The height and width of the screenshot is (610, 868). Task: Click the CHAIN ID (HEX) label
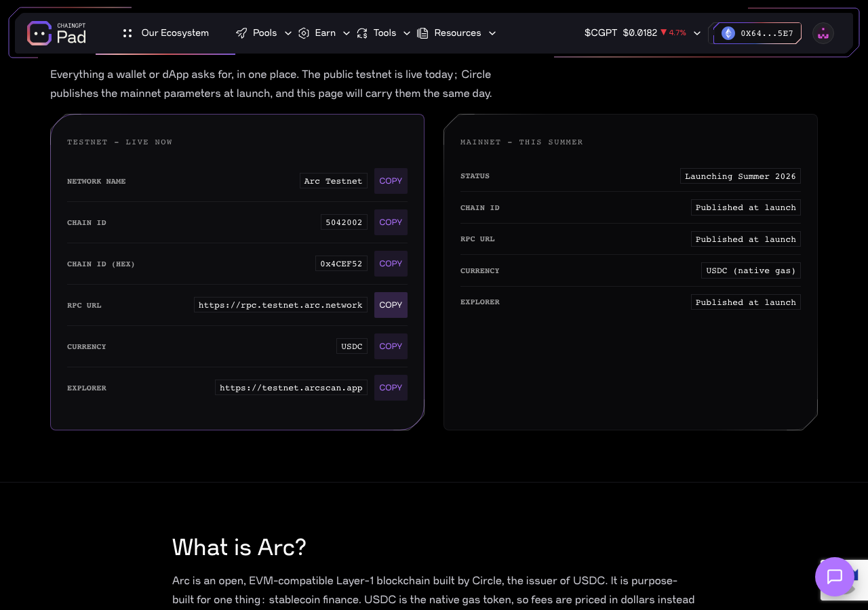pyautogui.click(x=101, y=264)
